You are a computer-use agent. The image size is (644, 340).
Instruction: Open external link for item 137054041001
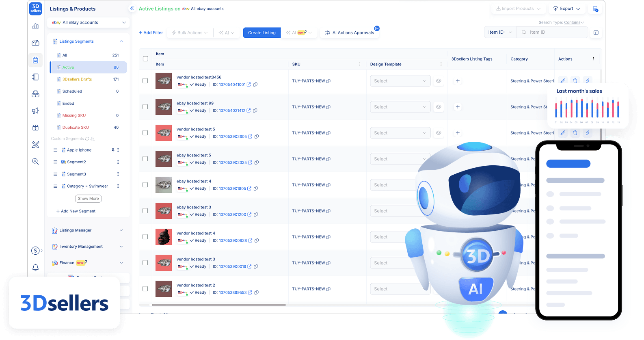[249, 84]
